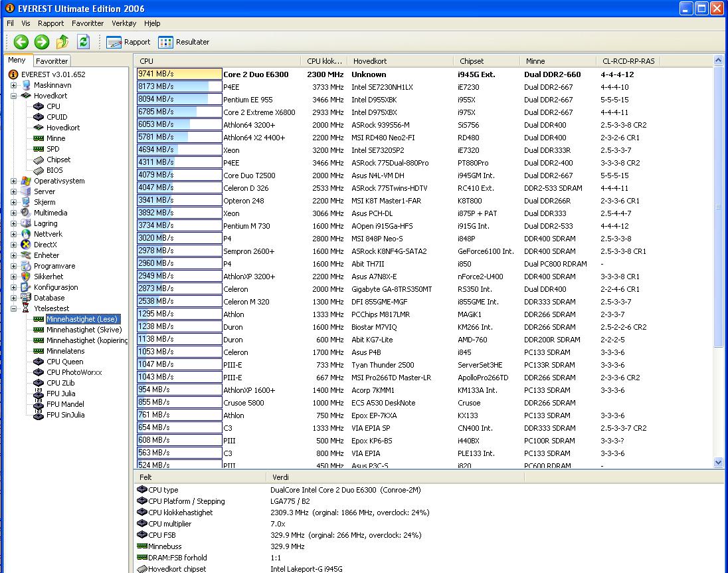Select the Nettverk globe icon
This screenshot has width=728, height=573.
pyautogui.click(x=26, y=234)
